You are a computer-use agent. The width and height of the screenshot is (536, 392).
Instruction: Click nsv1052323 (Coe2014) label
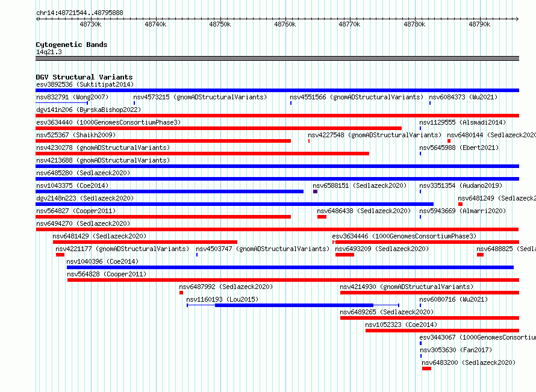tap(401, 325)
